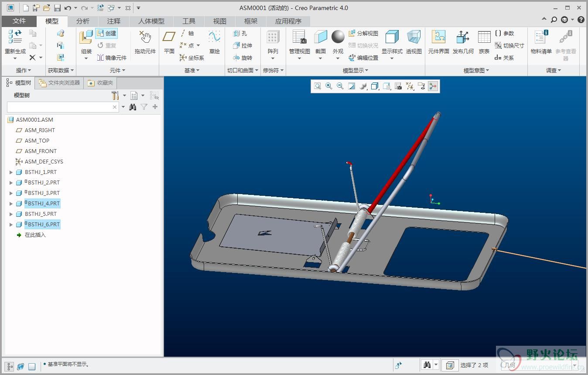Select BSTHJ_4.PRT in model tree
The width and height of the screenshot is (588, 375).
[44, 204]
